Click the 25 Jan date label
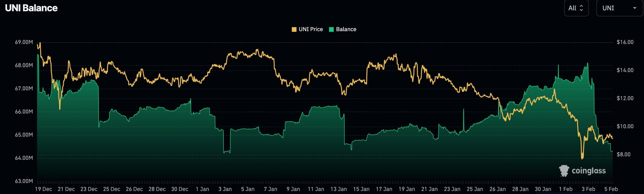The image size is (644, 194). [x=475, y=189]
